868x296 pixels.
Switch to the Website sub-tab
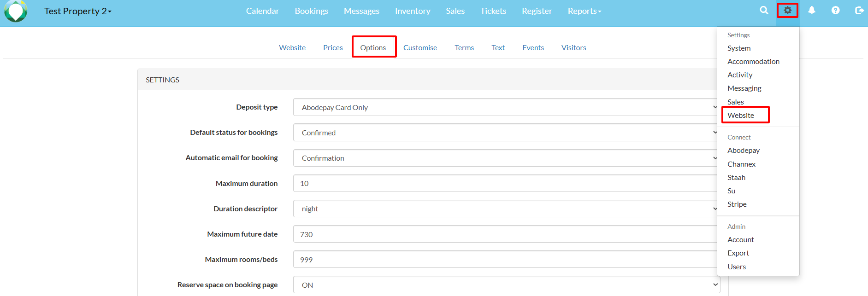(x=292, y=48)
